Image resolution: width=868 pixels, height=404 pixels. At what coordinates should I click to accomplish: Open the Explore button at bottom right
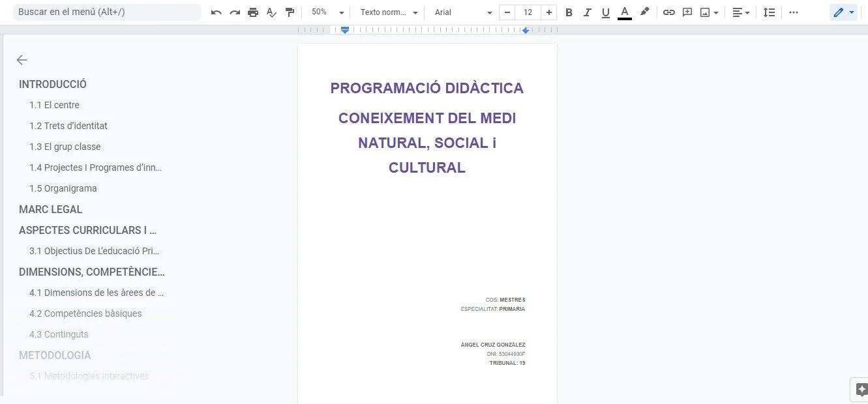point(861,390)
